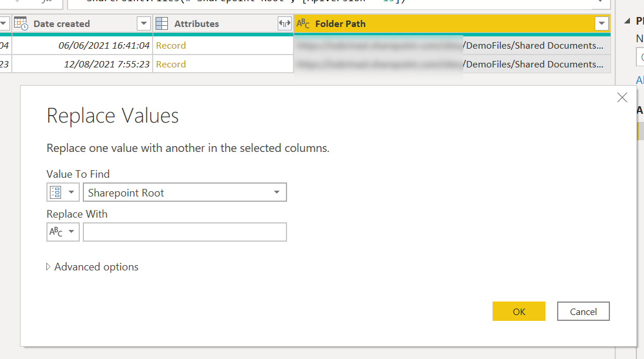Open the Date created filter dropdown

tap(144, 23)
